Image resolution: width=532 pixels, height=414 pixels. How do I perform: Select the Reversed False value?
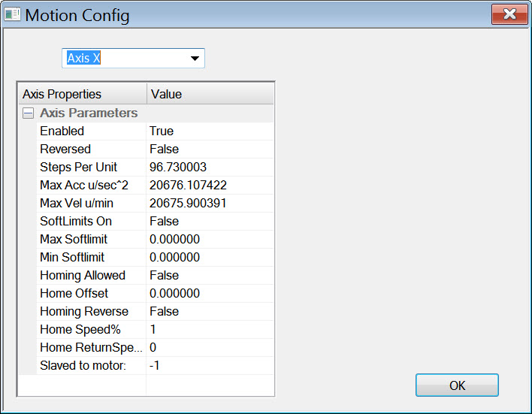[x=210, y=149]
